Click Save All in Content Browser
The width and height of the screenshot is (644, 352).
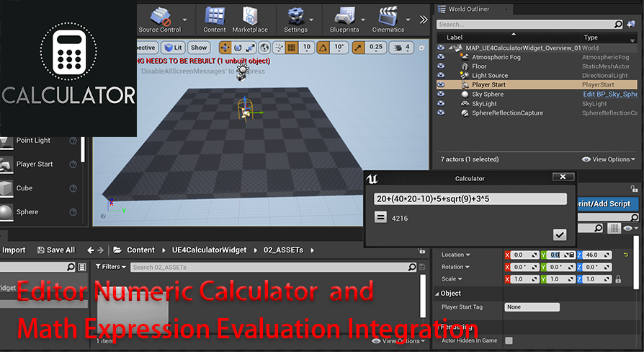56,250
